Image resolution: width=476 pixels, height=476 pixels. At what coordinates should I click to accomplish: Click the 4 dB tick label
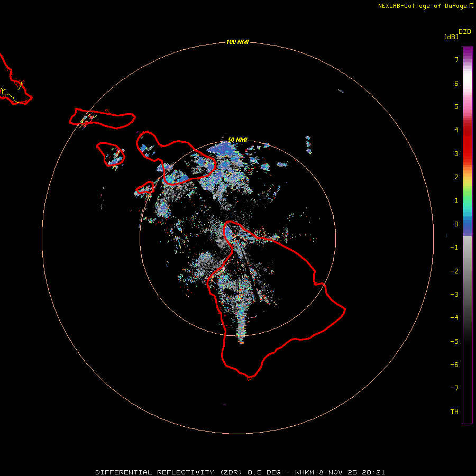[x=456, y=130]
